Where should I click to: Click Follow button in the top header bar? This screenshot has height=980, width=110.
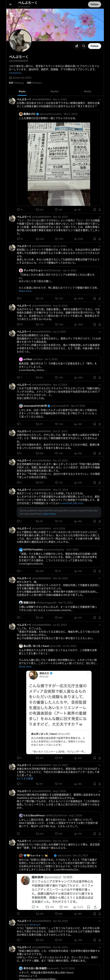(95, 4)
